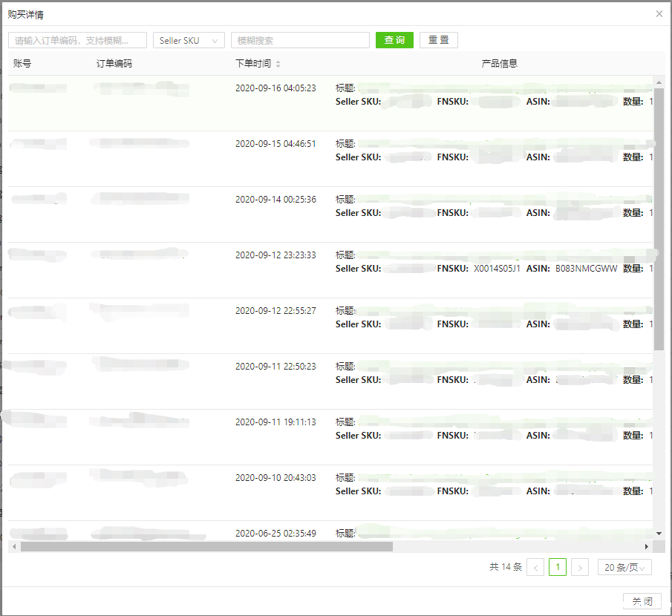
Task: Expand the 20 条/页 page size selector
Action: pos(624,568)
